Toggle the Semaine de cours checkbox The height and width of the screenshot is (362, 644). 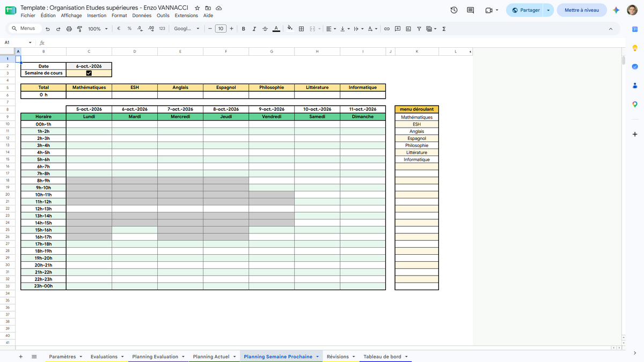pos(89,73)
